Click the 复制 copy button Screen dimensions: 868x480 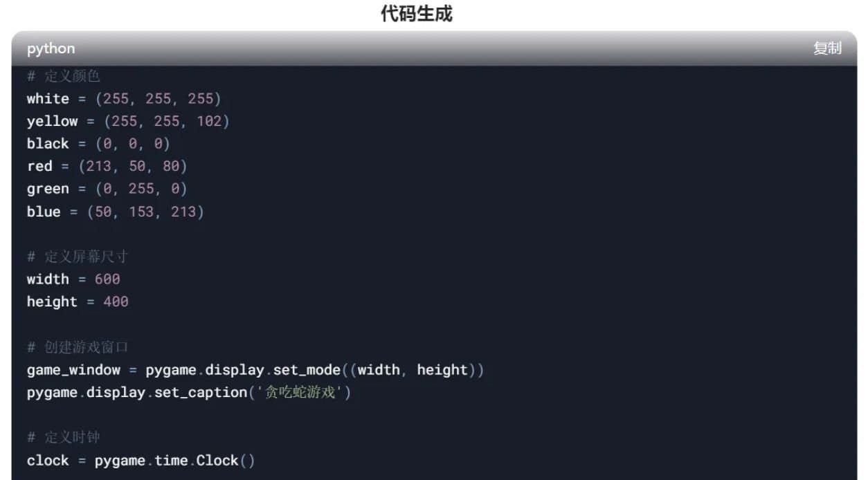pyautogui.click(x=826, y=48)
